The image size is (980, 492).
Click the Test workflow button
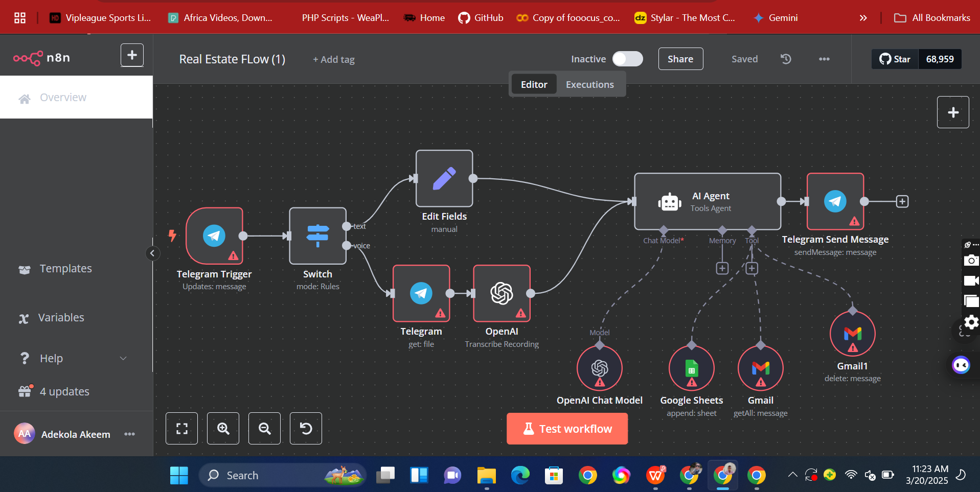[x=567, y=429]
